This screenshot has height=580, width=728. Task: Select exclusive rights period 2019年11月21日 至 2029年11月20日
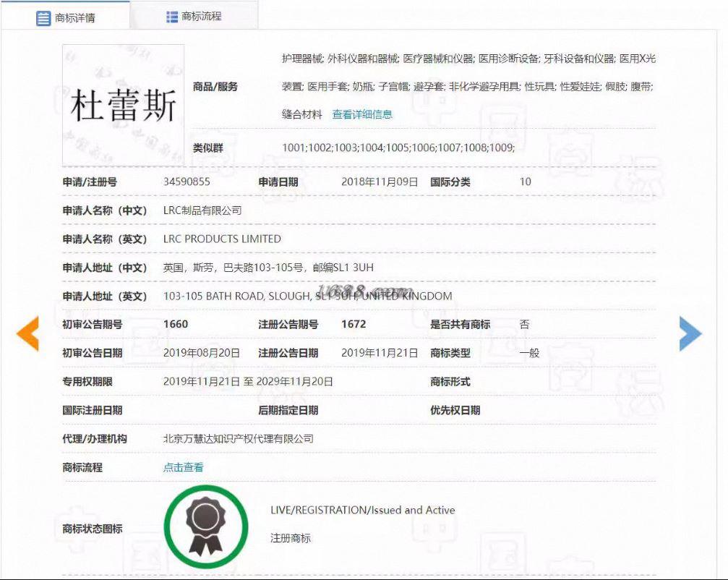click(x=248, y=382)
